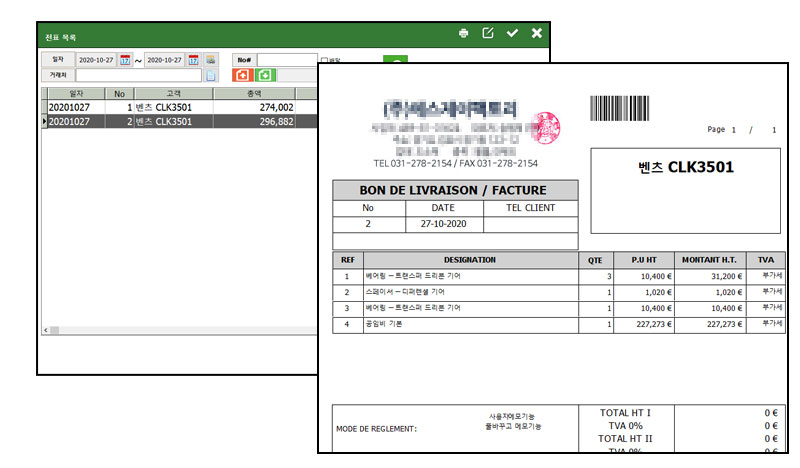Open calendar picker for the end date
The height and width of the screenshot is (468, 800).
tap(193, 60)
